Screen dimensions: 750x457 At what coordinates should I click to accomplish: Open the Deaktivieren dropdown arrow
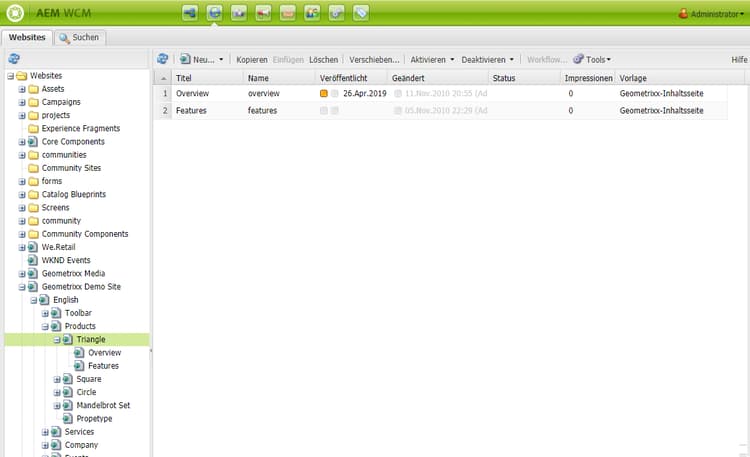(511, 59)
